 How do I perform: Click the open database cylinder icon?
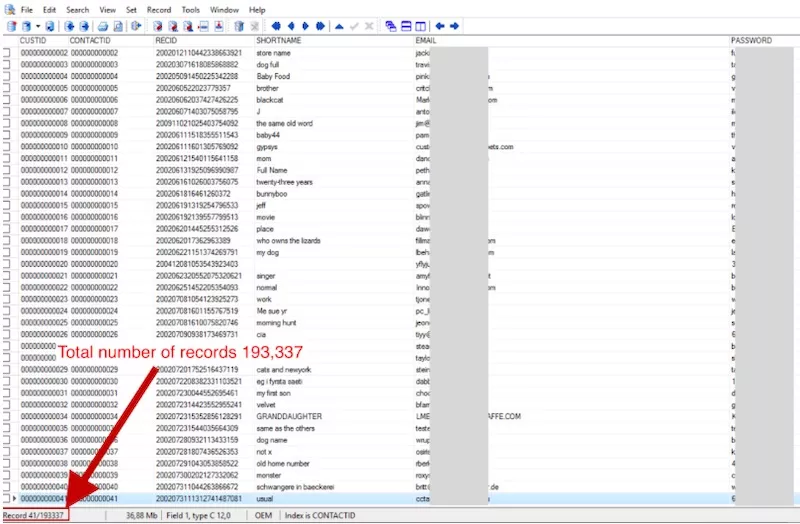tap(27, 26)
